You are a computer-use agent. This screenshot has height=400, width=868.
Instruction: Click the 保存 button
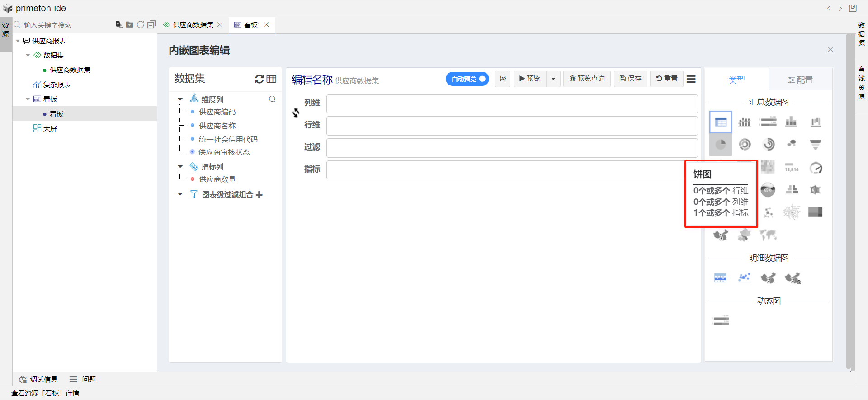point(630,79)
